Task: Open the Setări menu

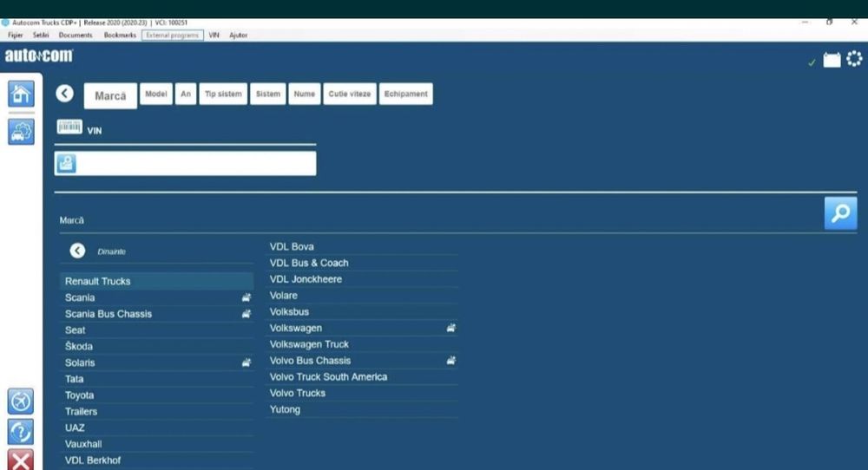Action: tap(41, 35)
